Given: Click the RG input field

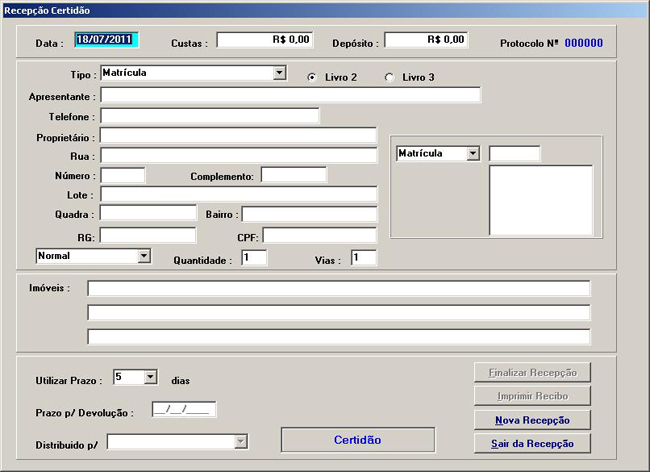Looking at the screenshot, I should point(148,235).
